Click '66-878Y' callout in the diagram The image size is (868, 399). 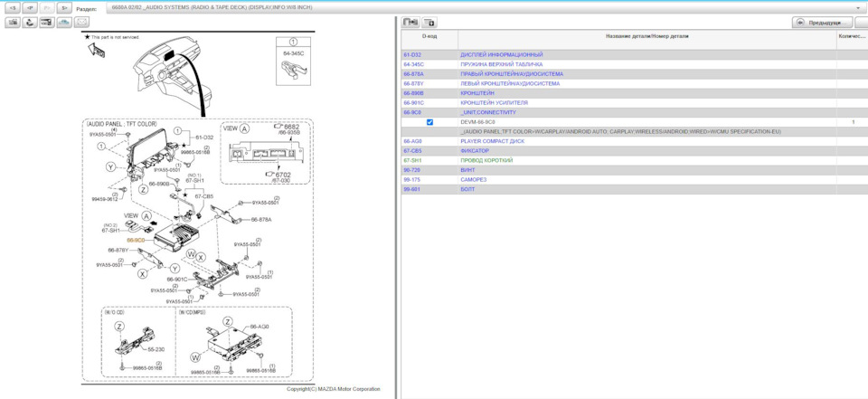[118, 250]
